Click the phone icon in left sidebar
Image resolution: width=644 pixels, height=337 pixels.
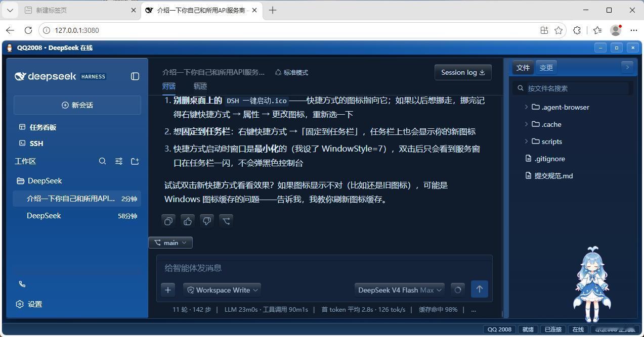point(22,284)
